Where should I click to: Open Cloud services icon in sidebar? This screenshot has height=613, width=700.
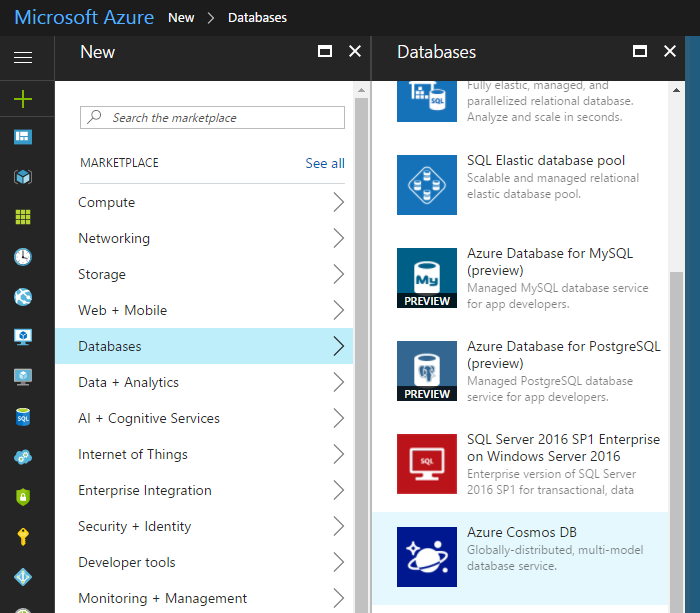click(x=23, y=457)
